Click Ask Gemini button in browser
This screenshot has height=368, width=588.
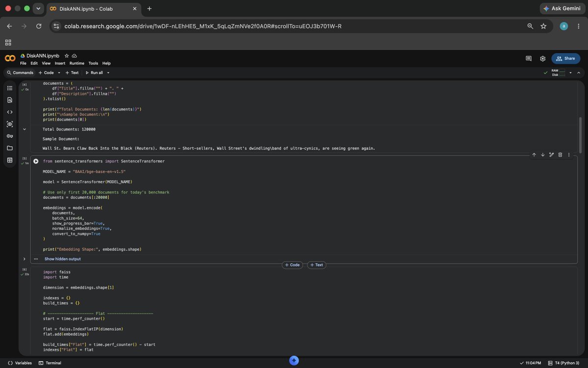click(562, 8)
